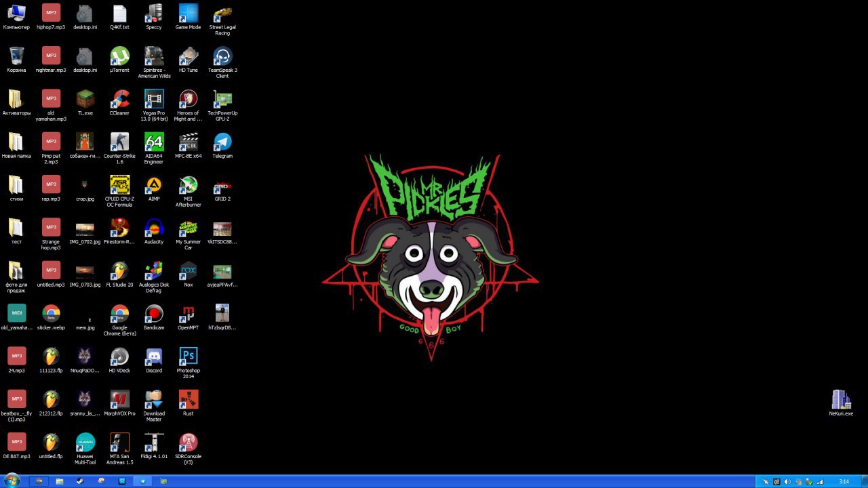Select Pimp pat 2.mp3 file
The width and height of the screenshot is (868, 488).
point(51,148)
